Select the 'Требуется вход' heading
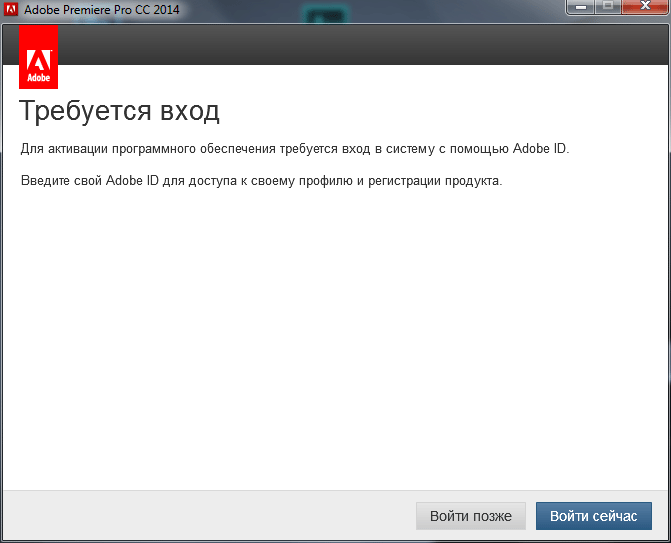This screenshot has width=671, height=543. coord(119,111)
